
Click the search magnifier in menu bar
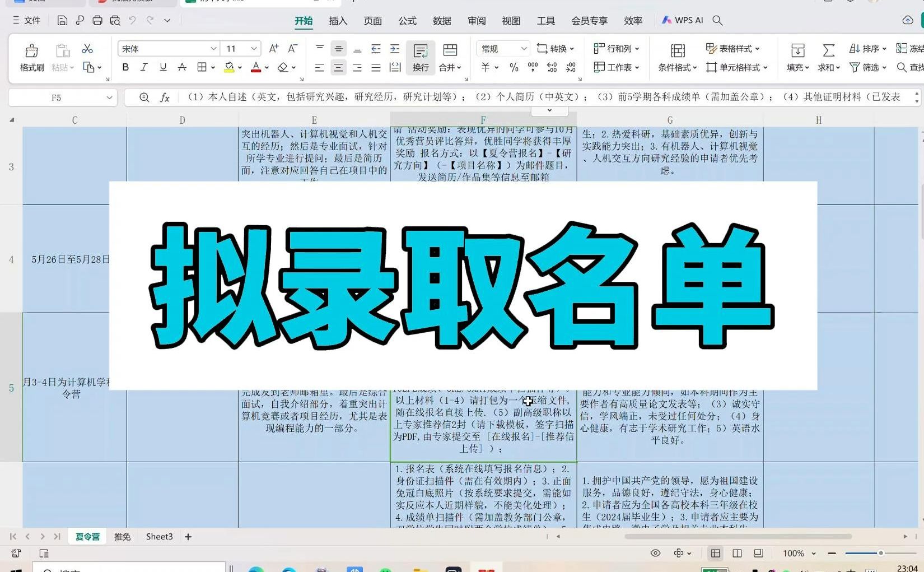717,20
